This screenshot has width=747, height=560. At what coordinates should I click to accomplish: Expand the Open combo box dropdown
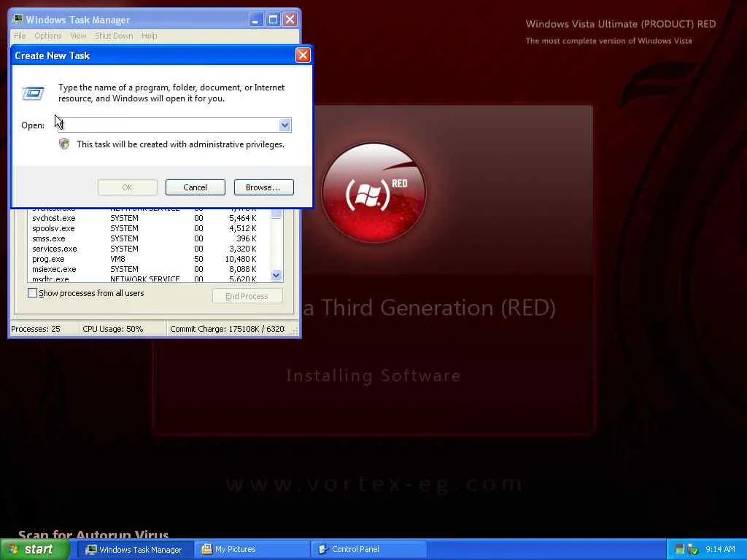[x=285, y=125]
